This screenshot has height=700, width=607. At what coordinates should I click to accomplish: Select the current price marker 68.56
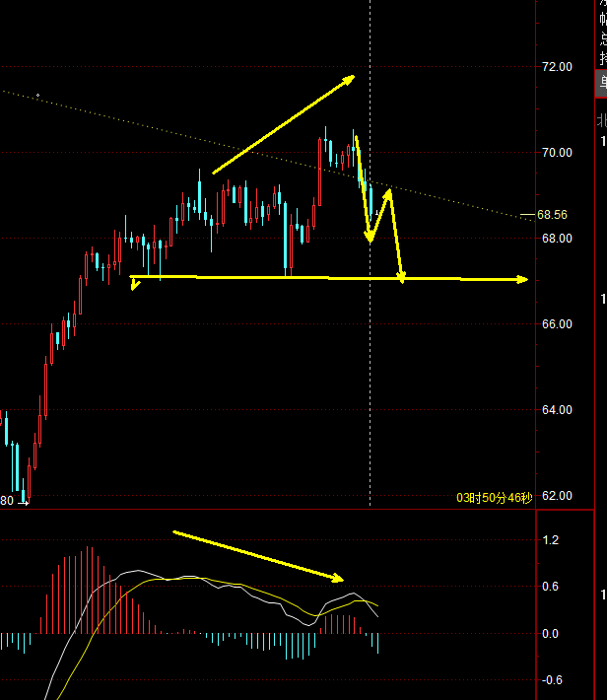[x=552, y=215]
